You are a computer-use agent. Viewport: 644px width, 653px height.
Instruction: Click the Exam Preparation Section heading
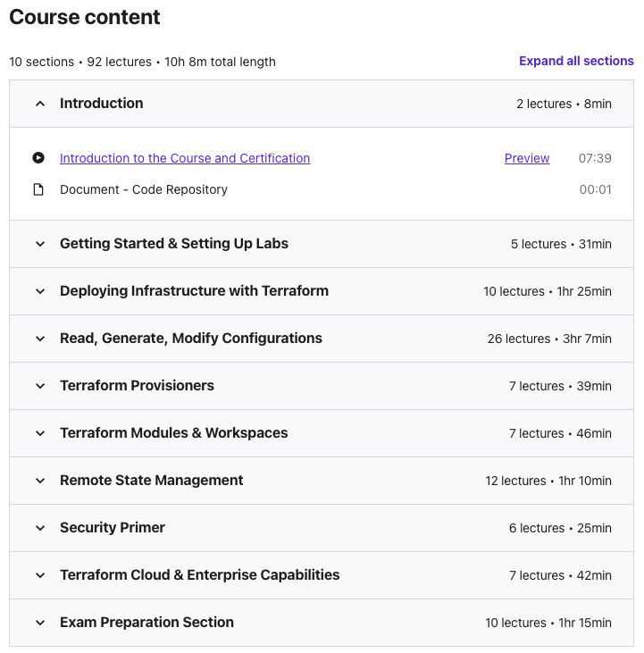[146, 623]
